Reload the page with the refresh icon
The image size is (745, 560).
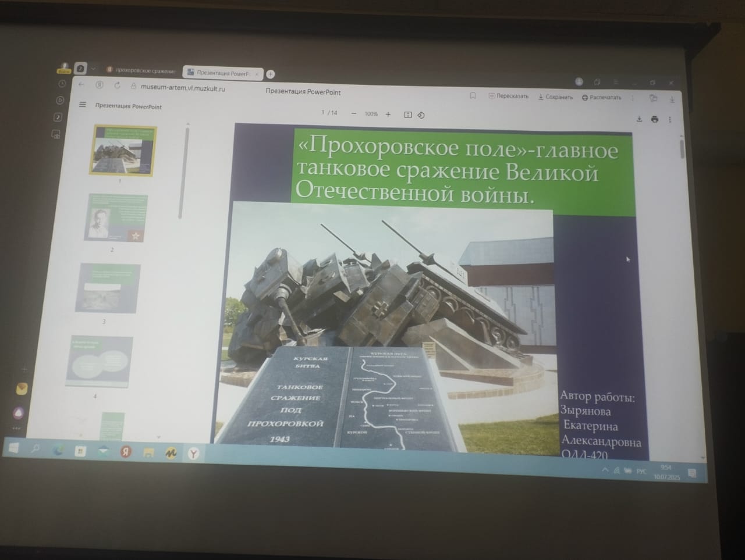[117, 85]
